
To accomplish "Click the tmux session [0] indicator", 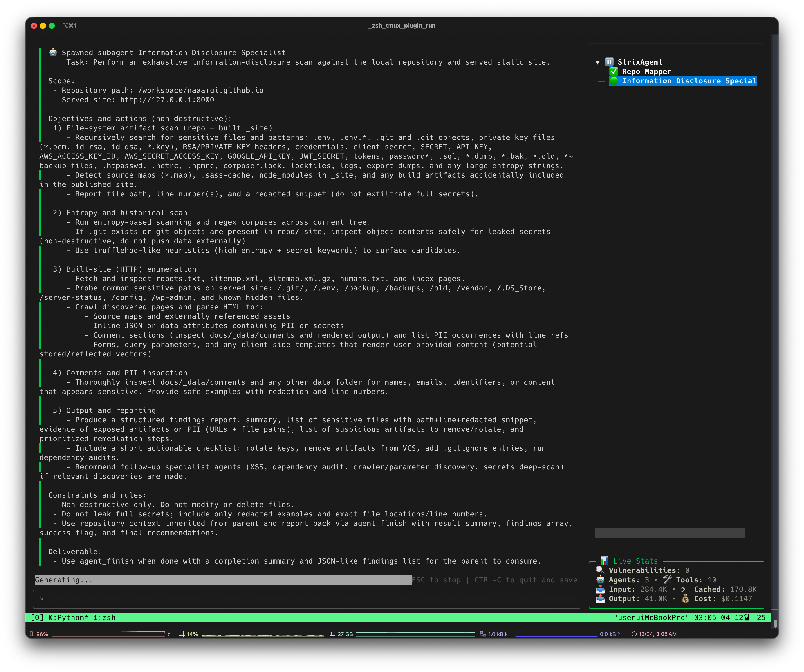I will (37, 617).
